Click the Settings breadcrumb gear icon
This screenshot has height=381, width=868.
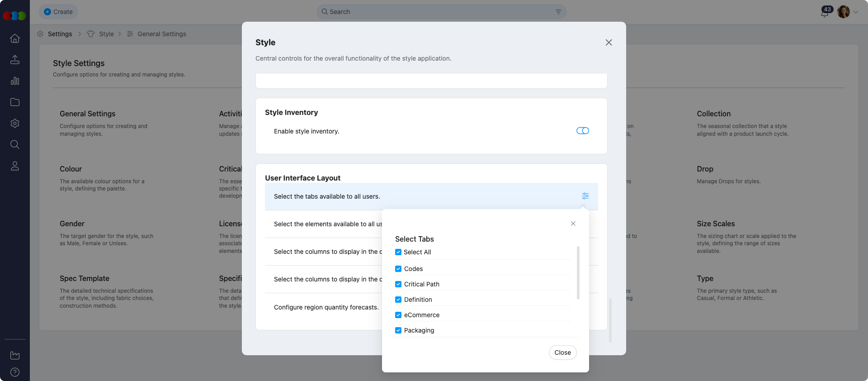pos(40,34)
